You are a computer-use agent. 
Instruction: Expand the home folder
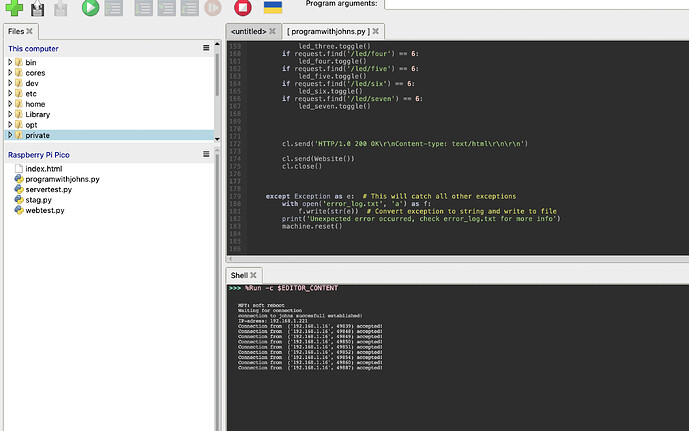point(10,104)
